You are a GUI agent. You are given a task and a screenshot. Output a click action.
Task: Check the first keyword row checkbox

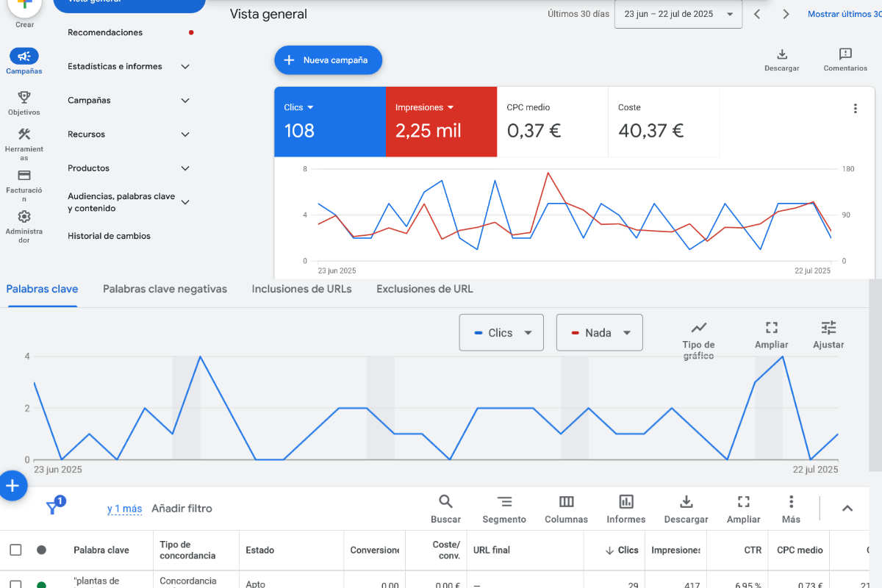pos(15,584)
